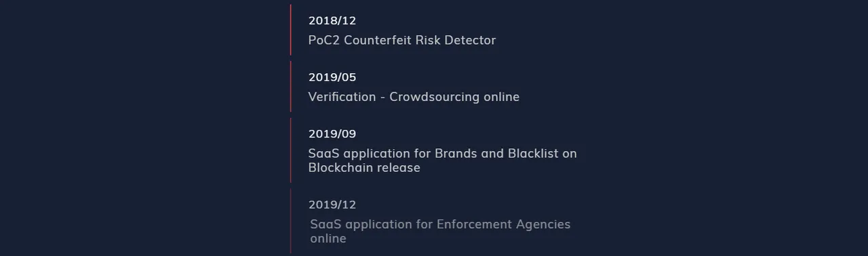The width and height of the screenshot is (868, 256).
Task: Select the 2019/12 timeline date
Action: pos(332,205)
